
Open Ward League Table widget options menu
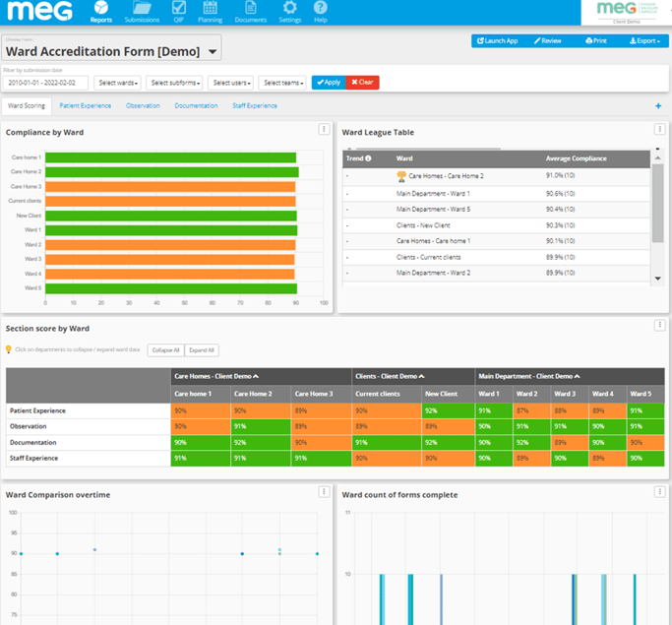[x=659, y=129]
